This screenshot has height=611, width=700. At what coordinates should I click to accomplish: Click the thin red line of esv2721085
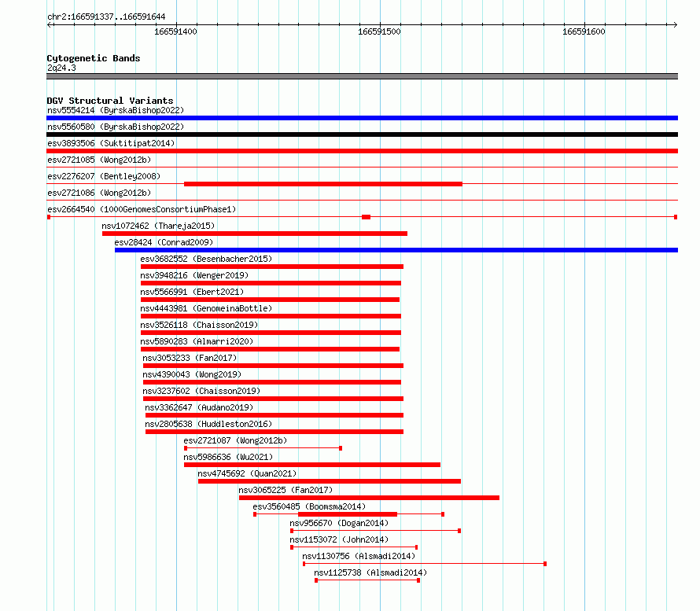pos(362,167)
